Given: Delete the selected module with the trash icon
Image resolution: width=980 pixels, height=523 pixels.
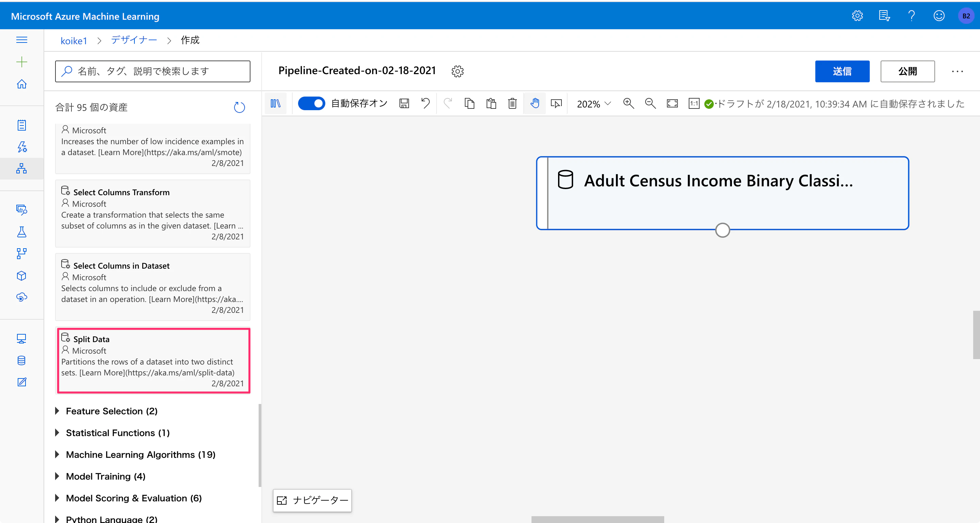Looking at the screenshot, I should [x=512, y=103].
